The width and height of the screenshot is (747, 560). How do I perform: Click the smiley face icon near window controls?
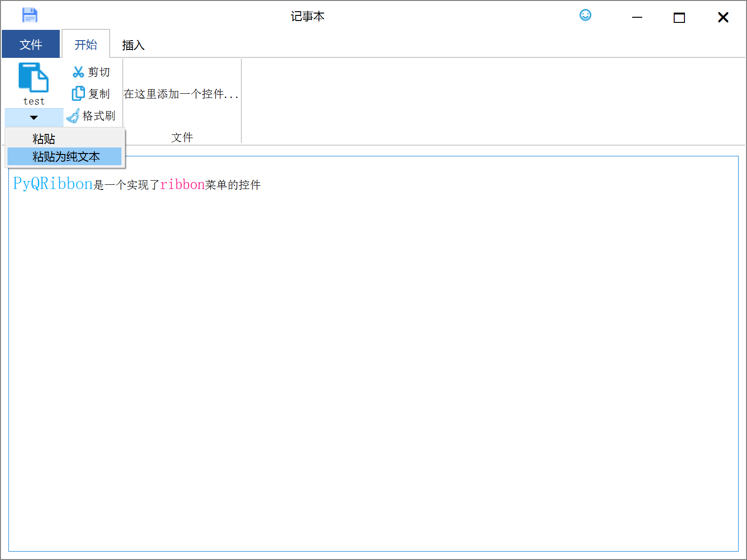click(x=585, y=15)
